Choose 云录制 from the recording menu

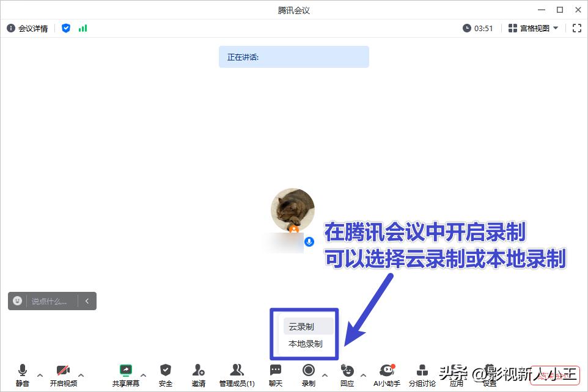click(x=308, y=327)
